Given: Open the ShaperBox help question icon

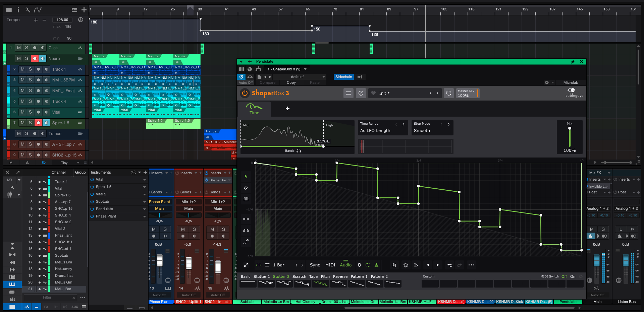Looking at the screenshot, I should click(x=361, y=93).
